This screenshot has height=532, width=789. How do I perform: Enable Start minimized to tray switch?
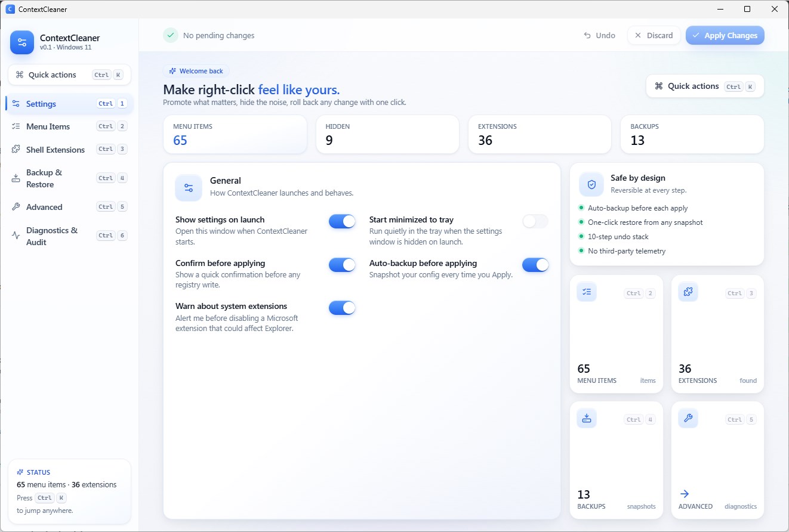535,221
